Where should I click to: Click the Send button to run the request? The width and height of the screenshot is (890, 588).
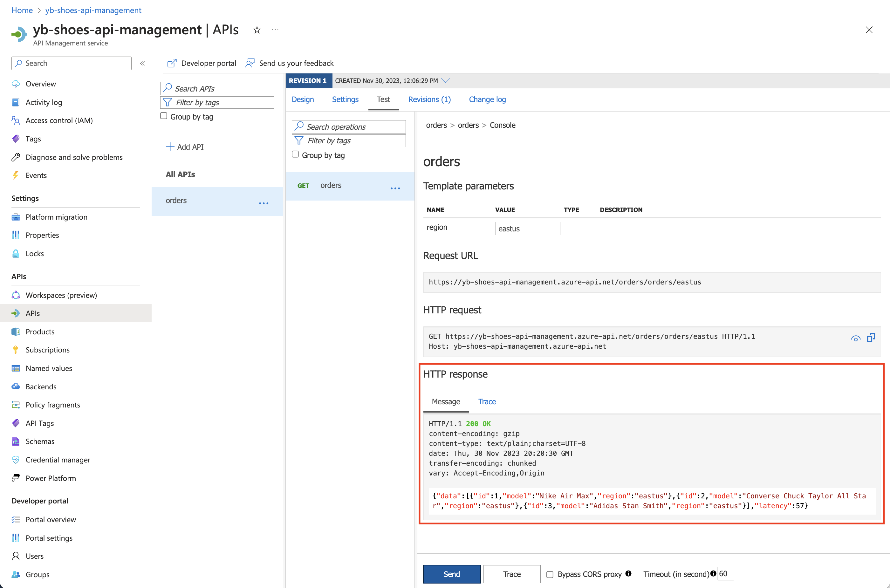tap(452, 574)
